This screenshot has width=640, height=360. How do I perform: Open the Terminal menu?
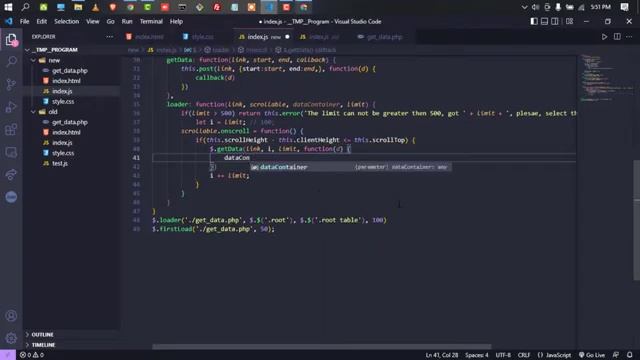click(151, 21)
